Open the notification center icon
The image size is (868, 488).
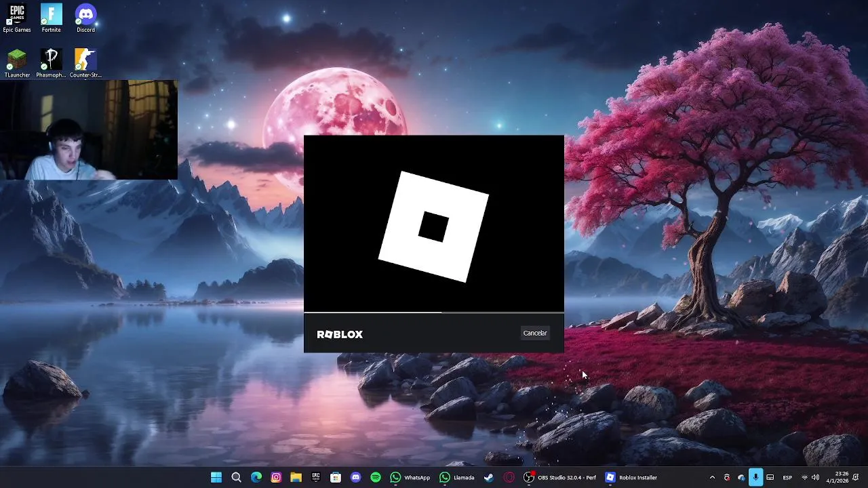(x=856, y=477)
